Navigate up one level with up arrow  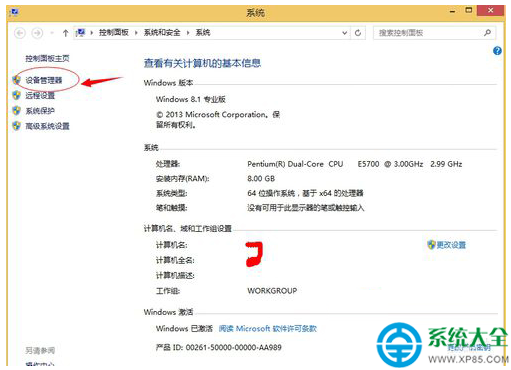[x=65, y=33]
